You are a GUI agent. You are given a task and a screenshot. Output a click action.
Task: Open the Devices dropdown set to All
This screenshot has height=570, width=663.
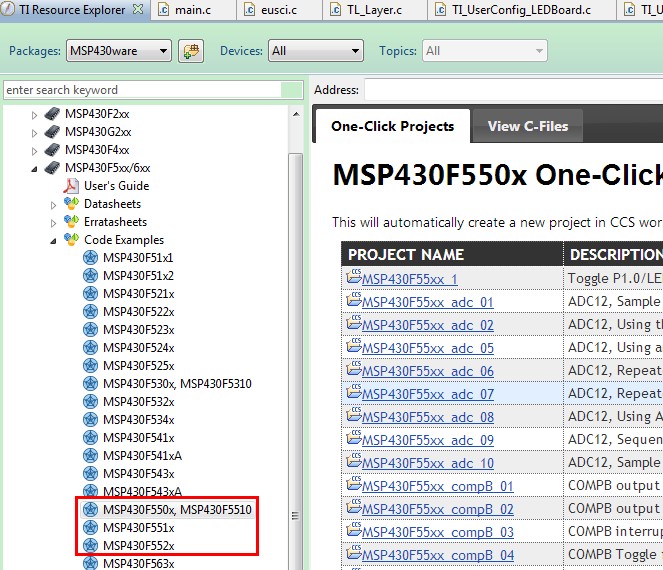point(316,51)
